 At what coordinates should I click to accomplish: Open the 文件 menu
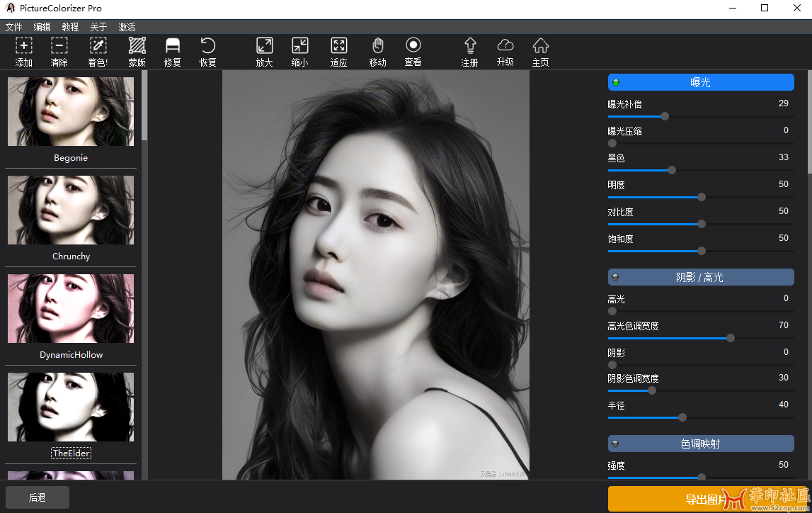click(14, 27)
